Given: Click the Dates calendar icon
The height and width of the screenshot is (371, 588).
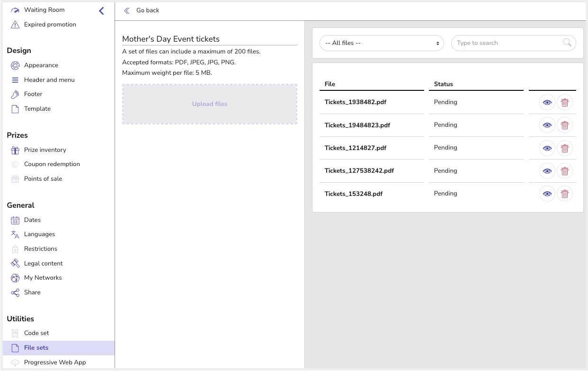Looking at the screenshot, I should click(x=15, y=220).
